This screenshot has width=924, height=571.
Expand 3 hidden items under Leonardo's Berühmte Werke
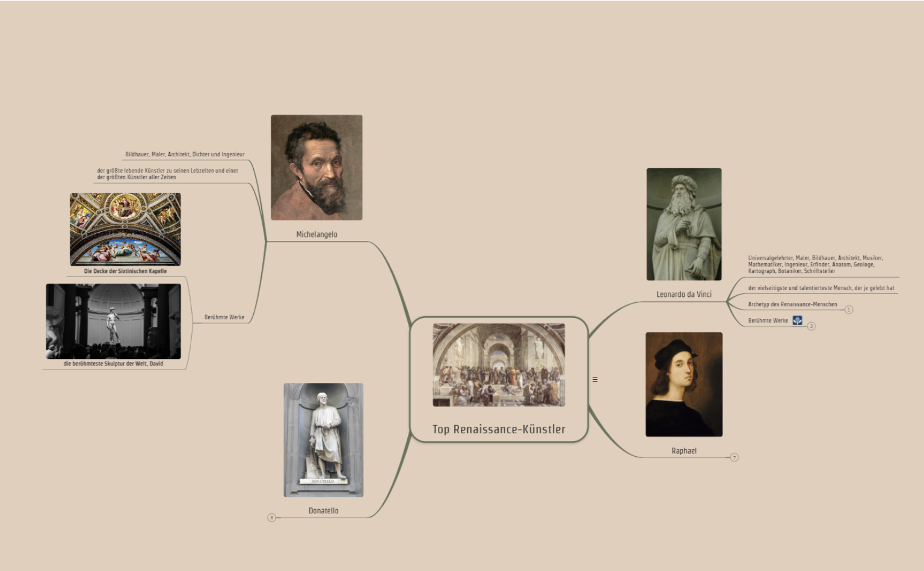point(811,326)
